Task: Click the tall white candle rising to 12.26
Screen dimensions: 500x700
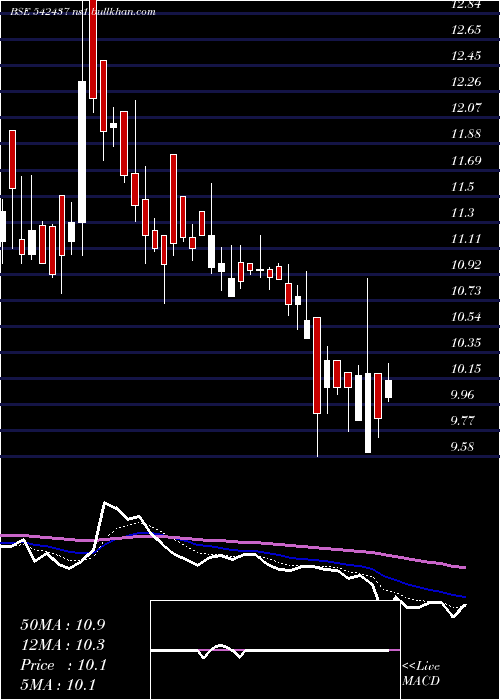Action: tap(82, 152)
